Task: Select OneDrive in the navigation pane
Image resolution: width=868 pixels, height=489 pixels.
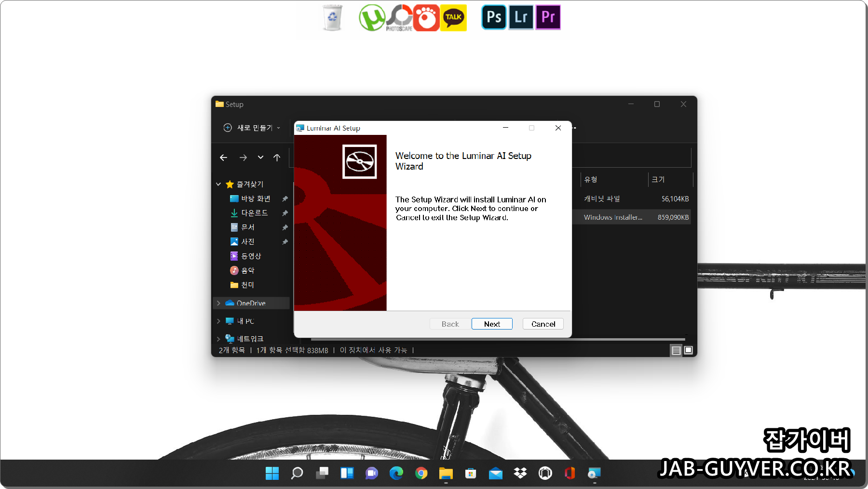Action: (251, 303)
